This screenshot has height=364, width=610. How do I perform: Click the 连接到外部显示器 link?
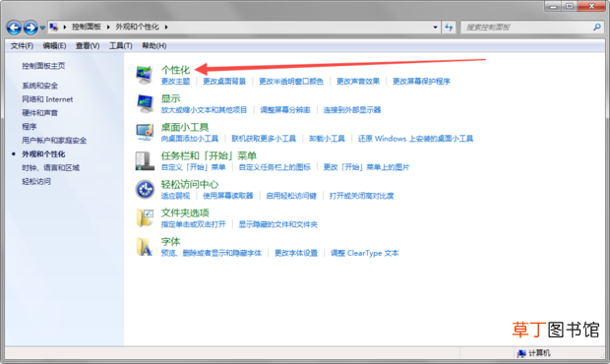click(x=352, y=110)
